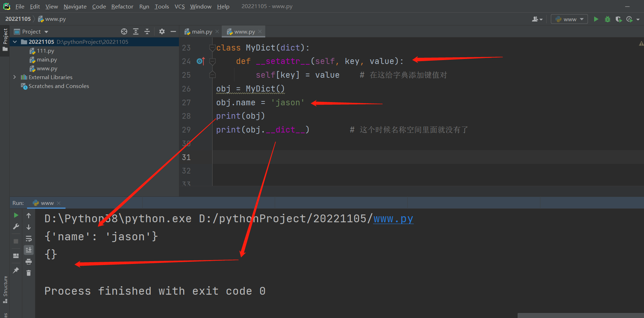The width and height of the screenshot is (644, 318).
Task: Run the www configuration with green play icon
Action: 596,19
